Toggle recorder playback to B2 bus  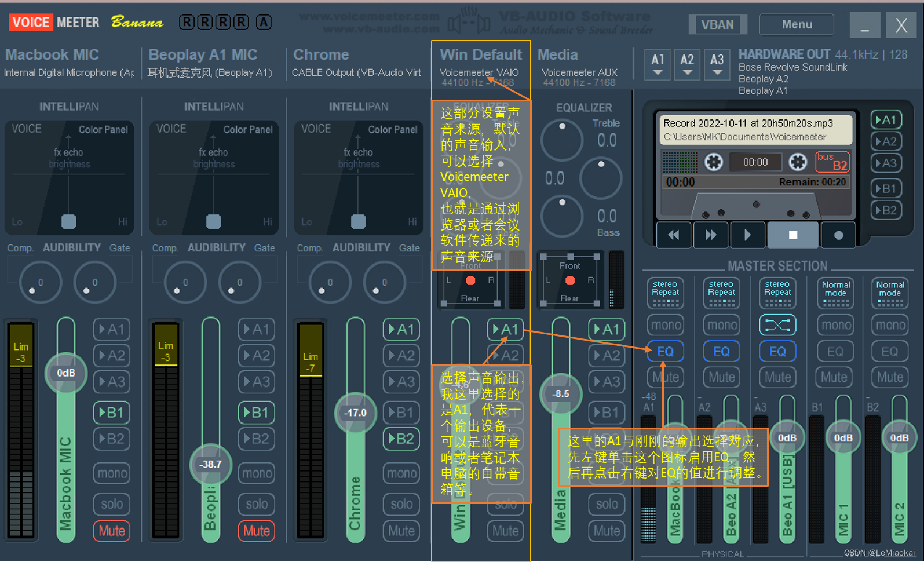pos(886,210)
